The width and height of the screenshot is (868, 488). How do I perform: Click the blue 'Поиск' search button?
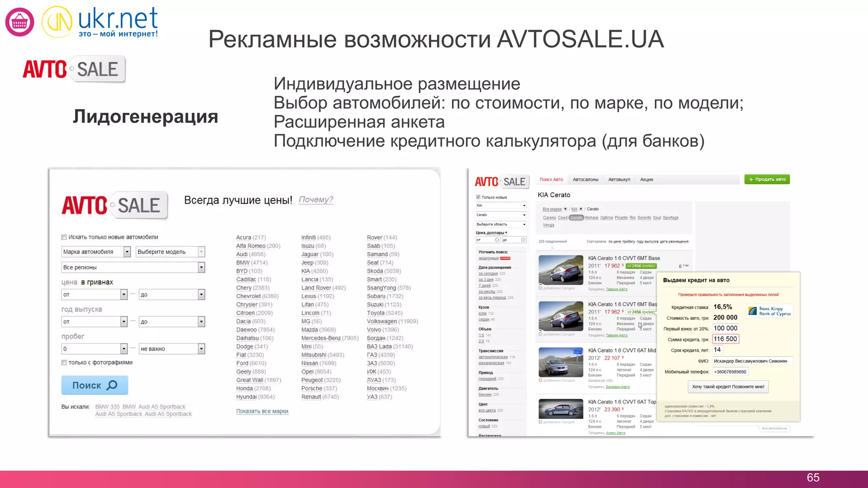[x=95, y=385]
